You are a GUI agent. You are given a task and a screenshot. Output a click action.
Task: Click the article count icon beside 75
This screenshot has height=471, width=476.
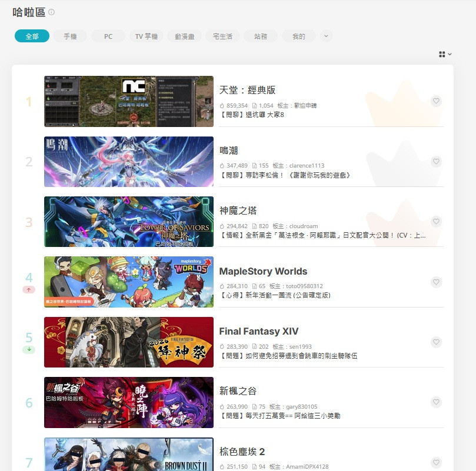(254, 407)
